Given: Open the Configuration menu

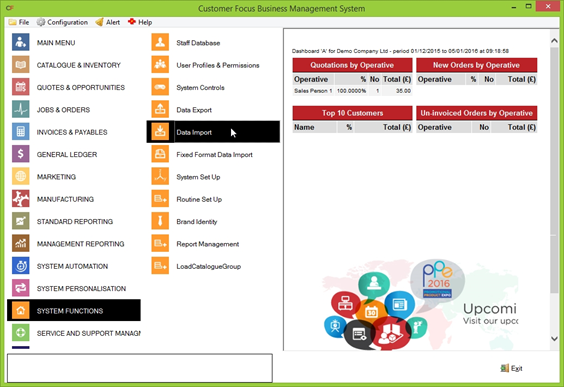Looking at the screenshot, I should pyautogui.click(x=62, y=22).
